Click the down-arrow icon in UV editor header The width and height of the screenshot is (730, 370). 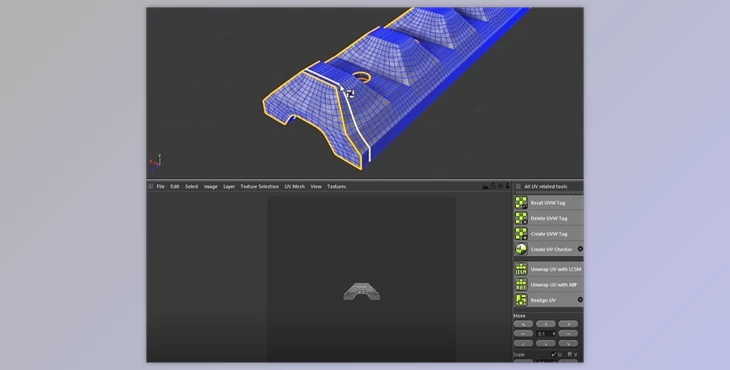pos(507,186)
